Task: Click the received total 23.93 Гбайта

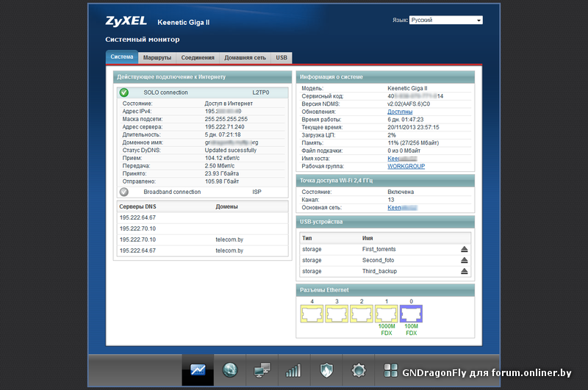Action: pos(222,174)
